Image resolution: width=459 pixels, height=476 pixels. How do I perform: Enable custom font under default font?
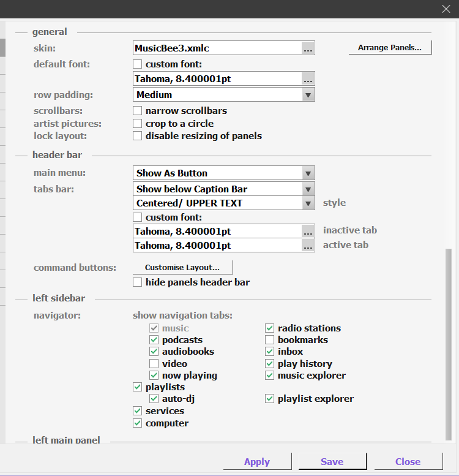pos(137,64)
